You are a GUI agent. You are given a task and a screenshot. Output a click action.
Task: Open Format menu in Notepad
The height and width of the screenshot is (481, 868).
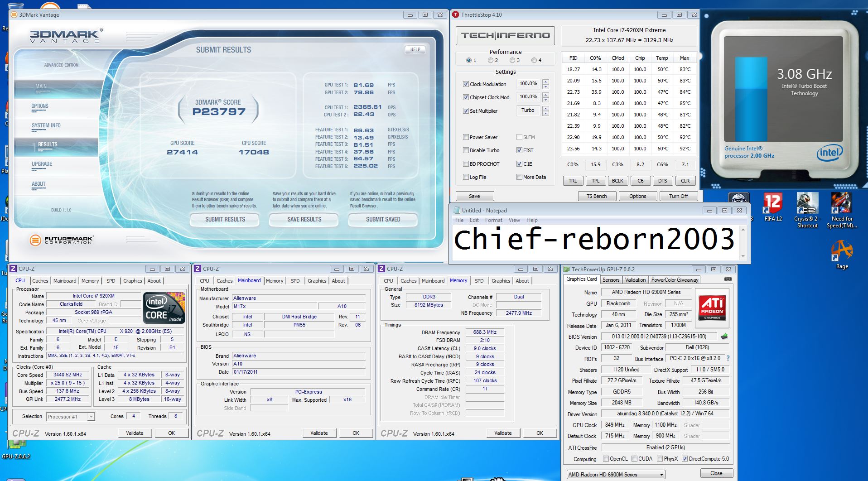493,220
